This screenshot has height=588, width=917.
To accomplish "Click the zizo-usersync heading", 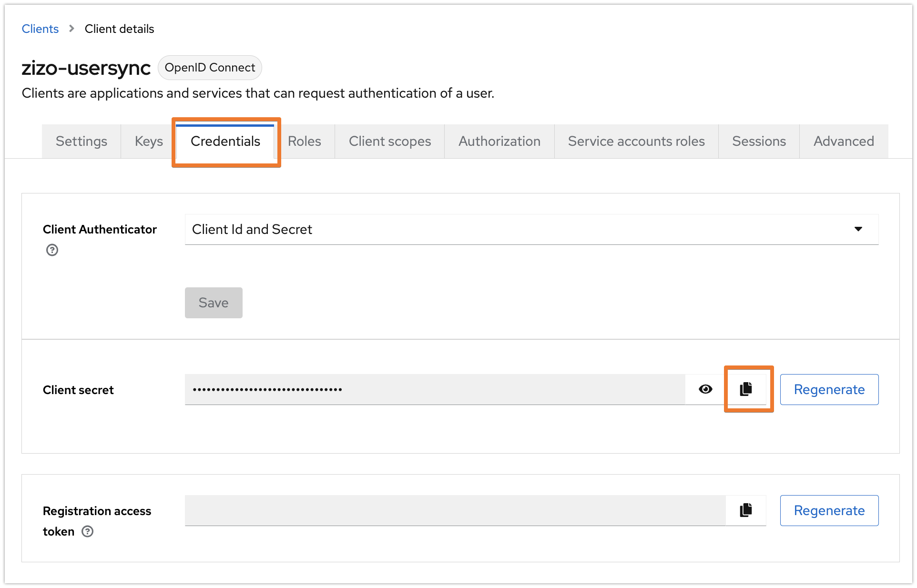I will (x=86, y=68).
